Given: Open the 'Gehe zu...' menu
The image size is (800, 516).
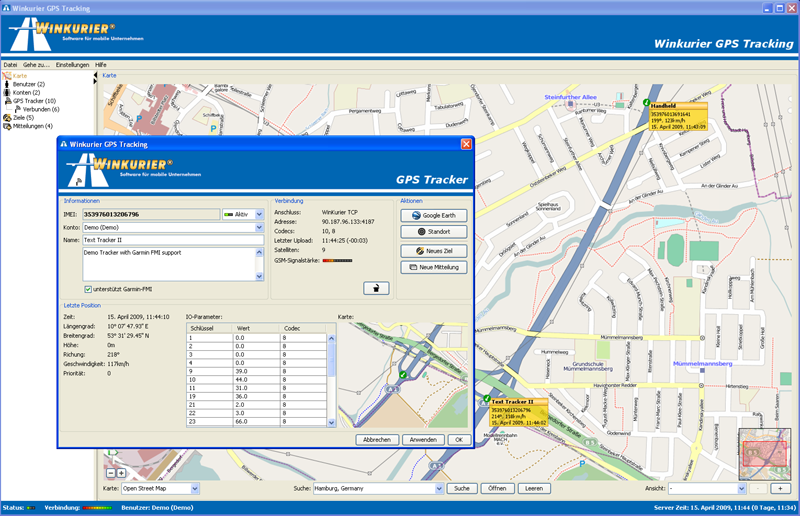Looking at the screenshot, I should point(36,65).
